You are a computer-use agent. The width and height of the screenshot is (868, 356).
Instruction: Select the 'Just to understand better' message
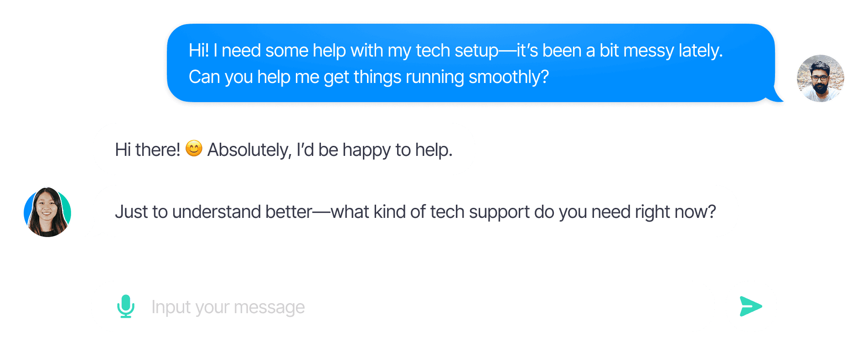[415, 212]
